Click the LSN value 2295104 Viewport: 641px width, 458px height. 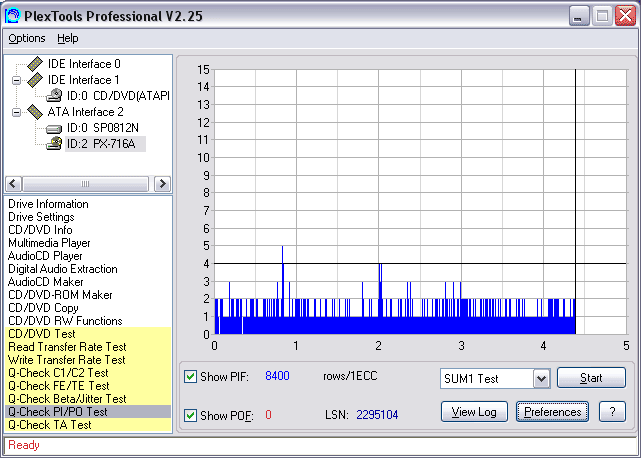377,415
